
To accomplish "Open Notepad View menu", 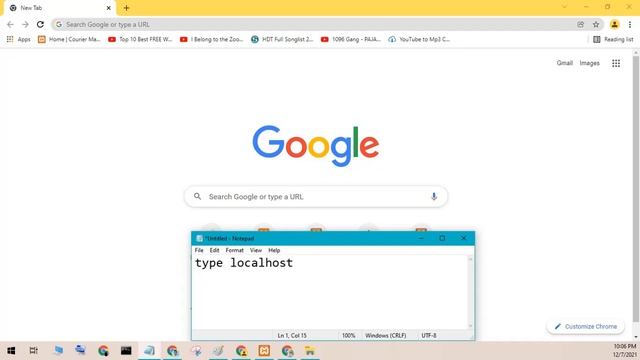I will [256, 250].
